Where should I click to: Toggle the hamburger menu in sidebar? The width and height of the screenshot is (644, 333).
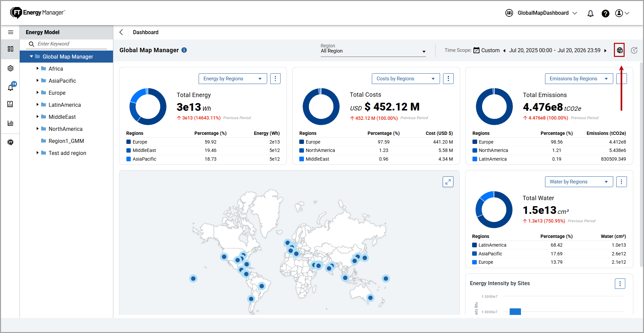click(10, 32)
